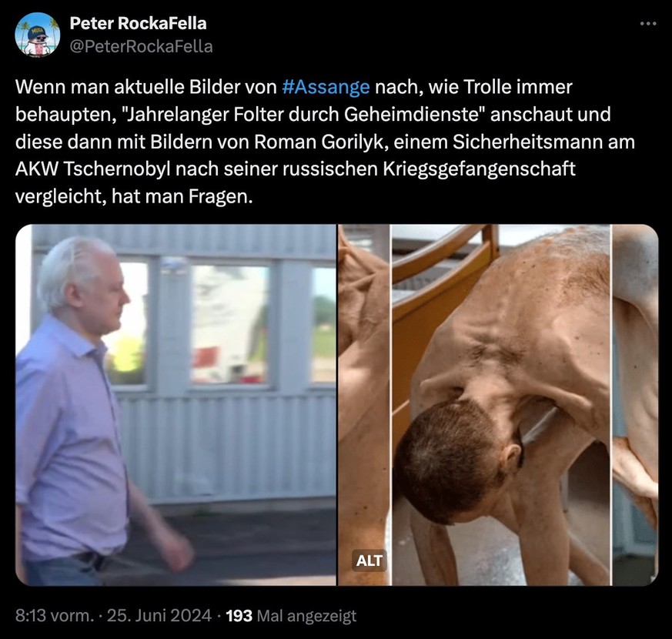The width and height of the screenshot is (672, 639).
Task: Click the 193 view count number
Action: click(x=239, y=616)
